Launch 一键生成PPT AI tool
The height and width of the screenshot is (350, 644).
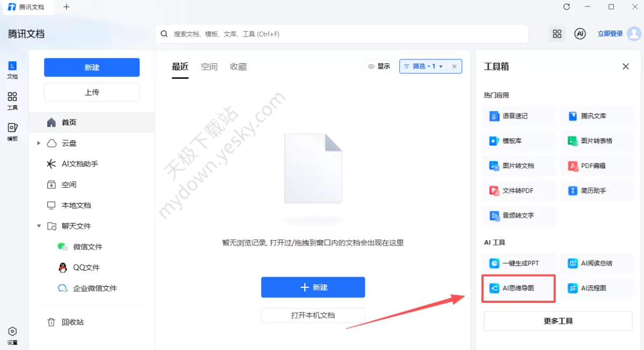[x=519, y=263]
